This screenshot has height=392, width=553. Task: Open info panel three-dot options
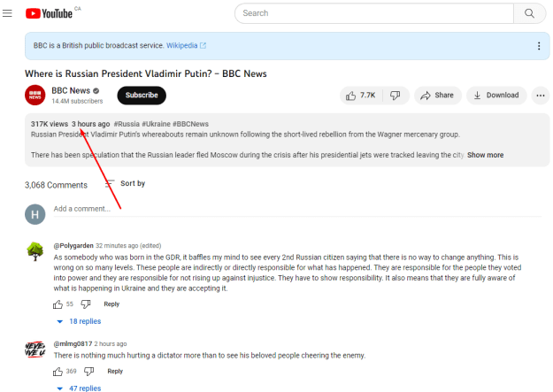(539, 46)
